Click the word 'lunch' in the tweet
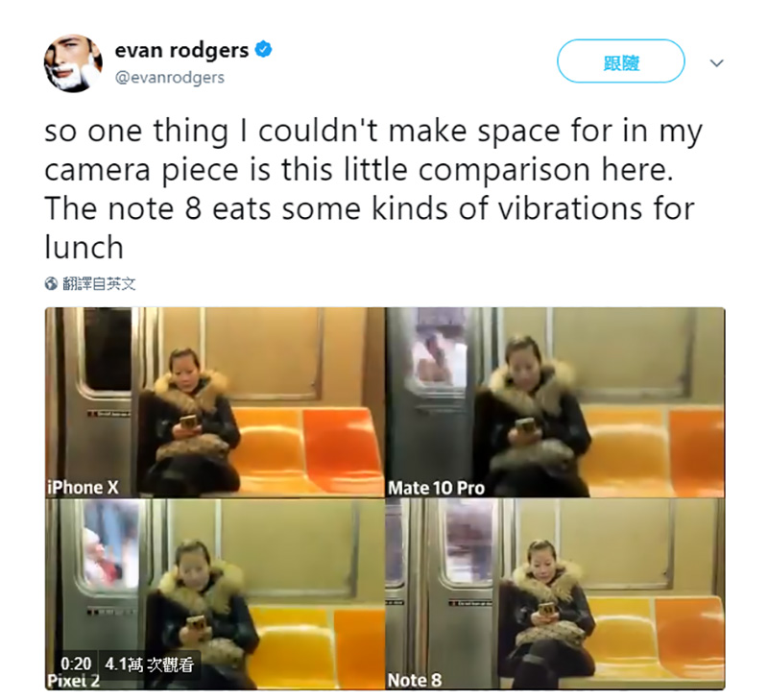 pos(84,247)
